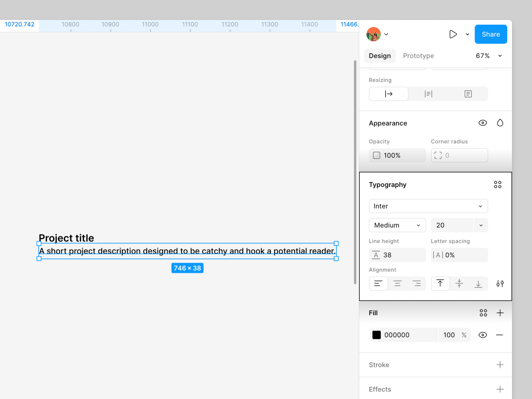Click the blend mode droplet icon
Screen dimensions: 532x399
click(500, 123)
